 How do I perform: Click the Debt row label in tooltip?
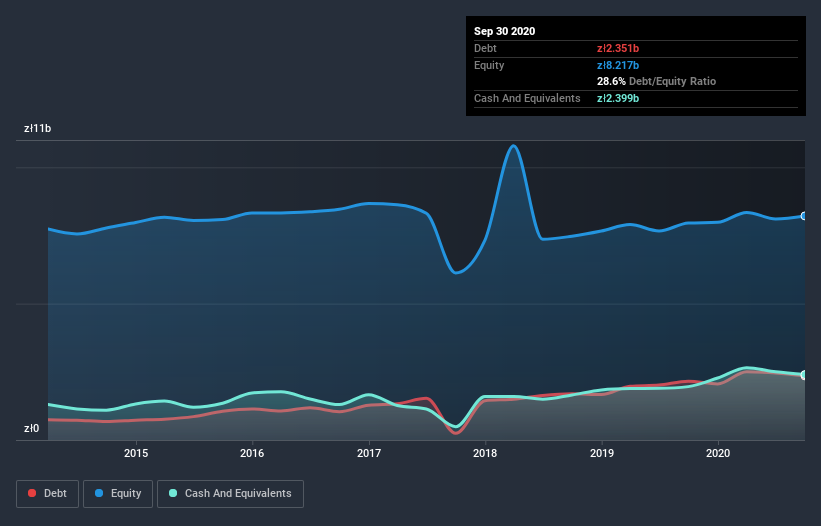tap(485, 48)
